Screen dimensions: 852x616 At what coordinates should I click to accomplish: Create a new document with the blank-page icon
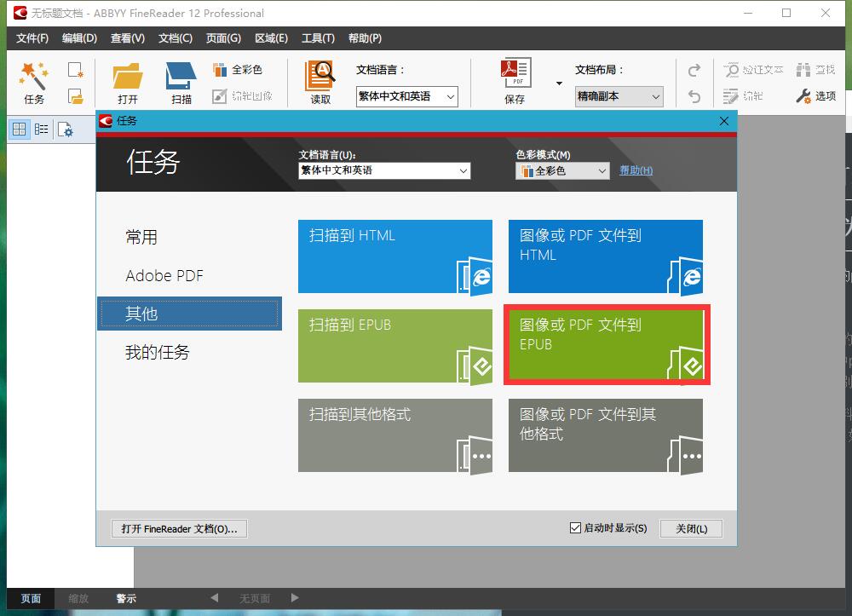coord(75,70)
